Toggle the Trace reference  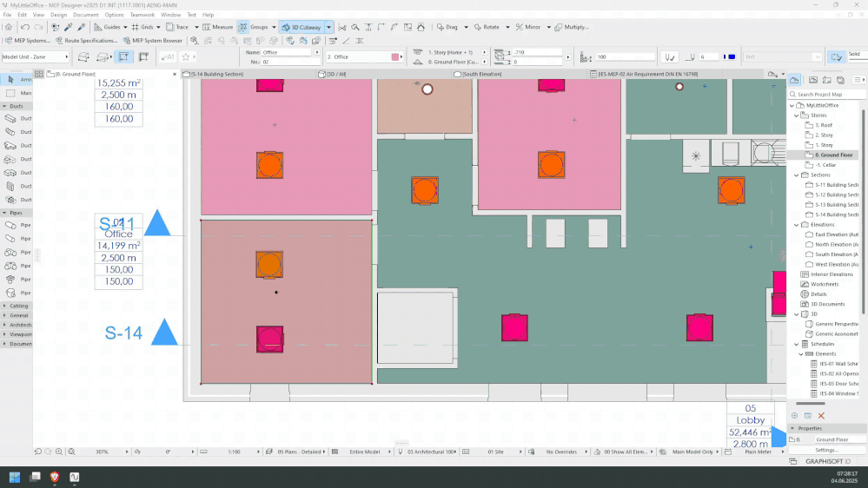pos(177,27)
